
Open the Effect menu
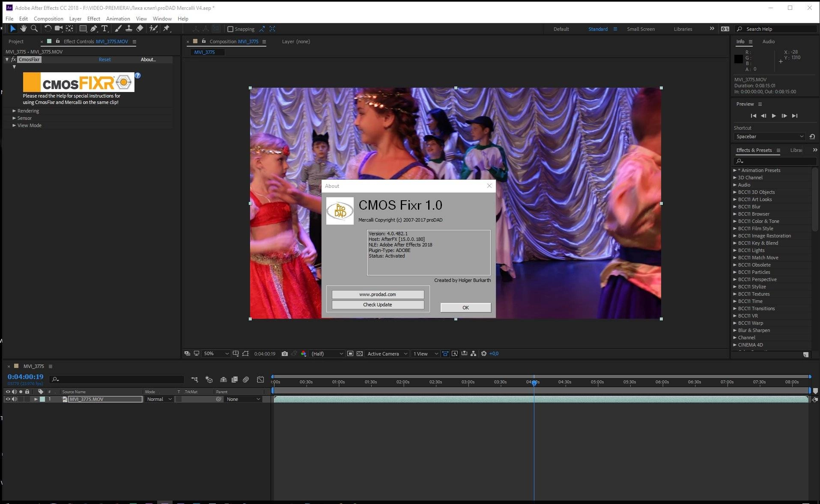tap(93, 19)
